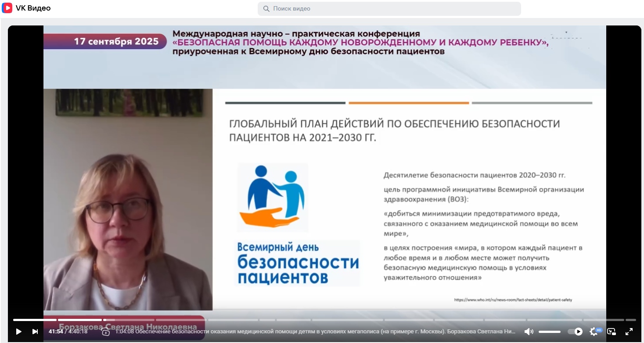Toggle the autoplay switch
644x343 pixels.
(x=575, y=332)
